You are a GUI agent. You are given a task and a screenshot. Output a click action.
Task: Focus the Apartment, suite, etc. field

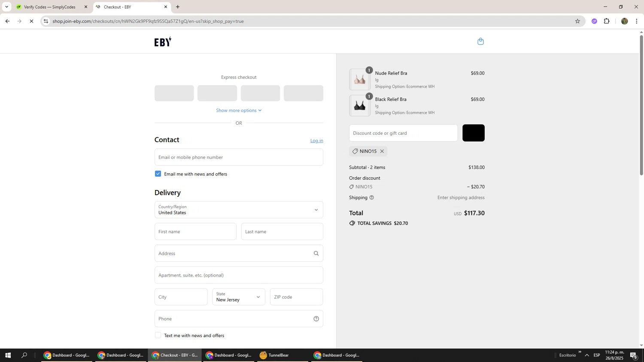[239, 275]
